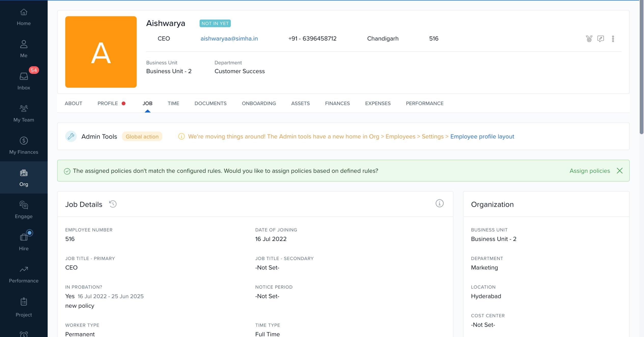Viewport: 644px width, 337px height.
Task: Switch to the TIME tab
Action: click(x=173, y=103)
